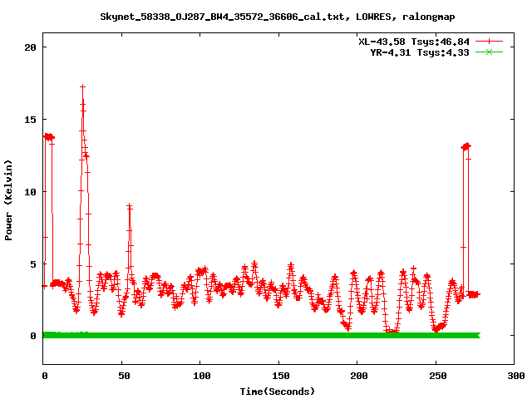This screenshot has width=532, height=399.
Task: Click the Power (Kelvin) y-axis label
Action: pos(8,200)
